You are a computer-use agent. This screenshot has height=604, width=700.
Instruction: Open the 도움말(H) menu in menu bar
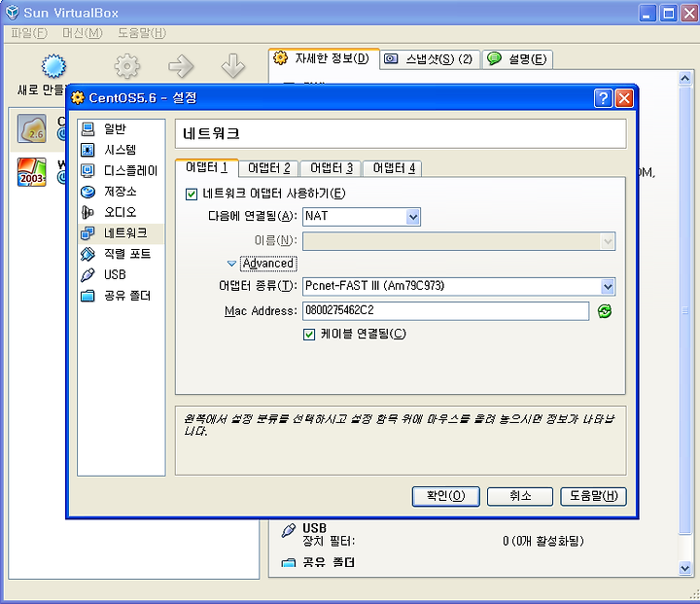(142, 33)
